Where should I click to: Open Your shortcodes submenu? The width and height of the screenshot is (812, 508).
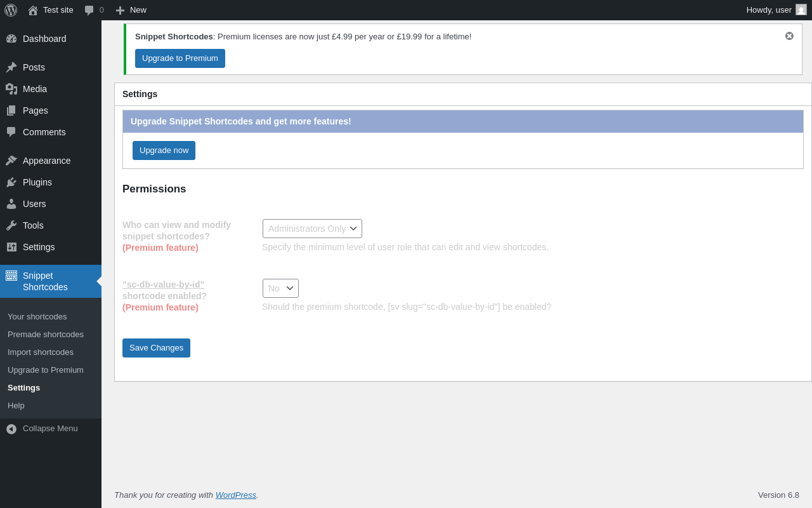click(37, 316)
